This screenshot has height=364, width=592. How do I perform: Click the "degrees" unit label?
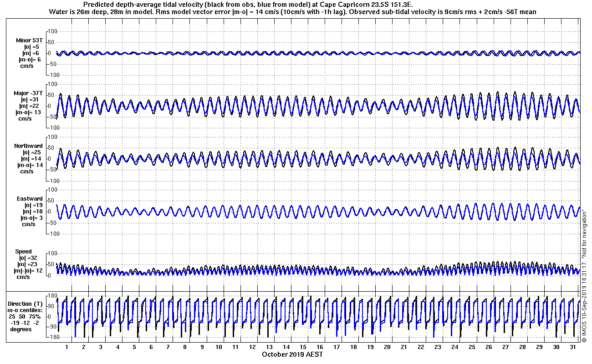tap(21, 329)
